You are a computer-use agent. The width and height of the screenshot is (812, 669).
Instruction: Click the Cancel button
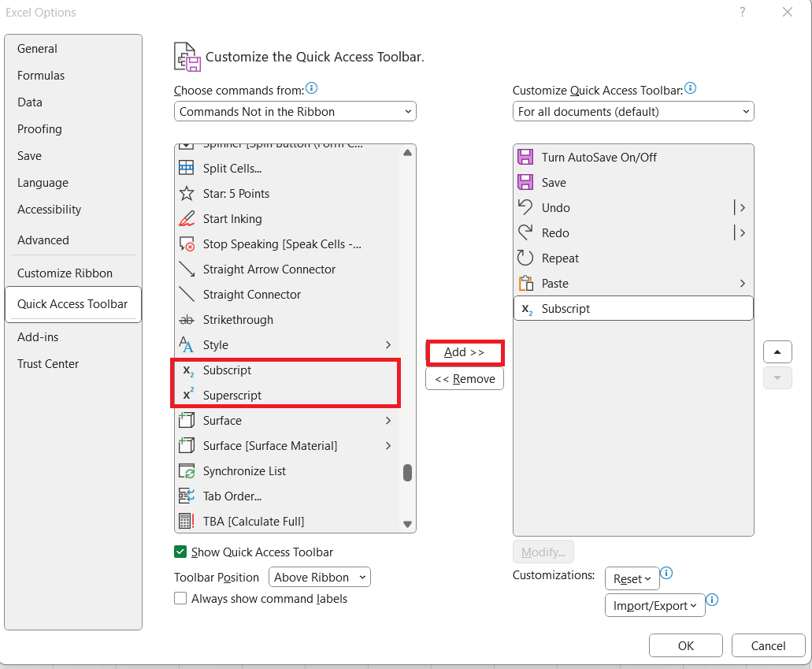pyautogui.click(x=768, y=645)
